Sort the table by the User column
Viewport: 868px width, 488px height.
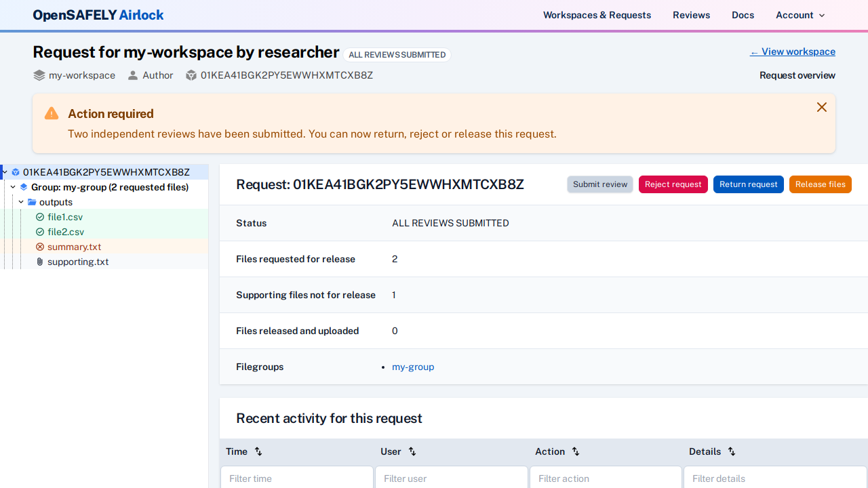[412, 451]
